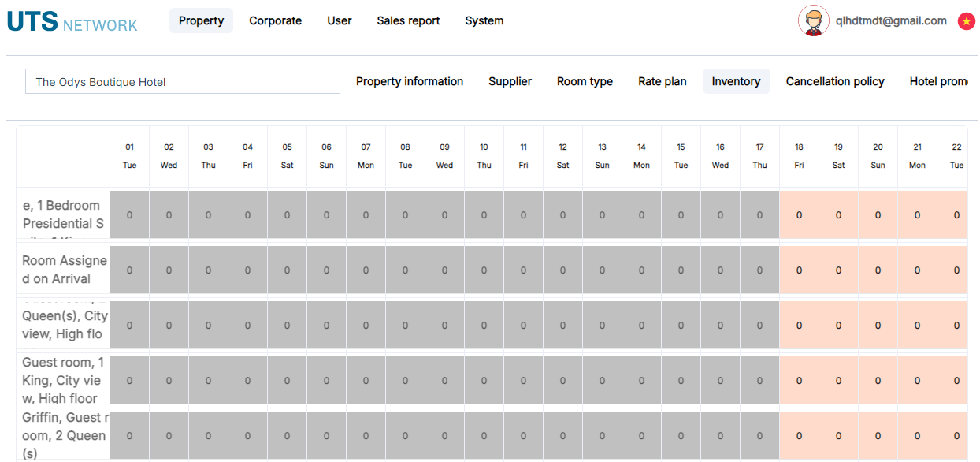
Task: Open the User menu
Action: [x=340, y=20]
